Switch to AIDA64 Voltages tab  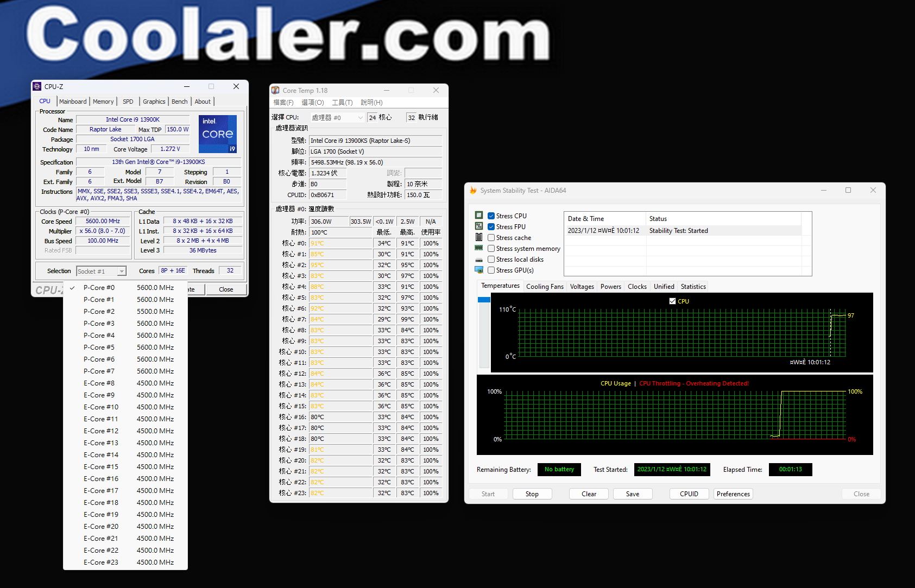[582, 287]
